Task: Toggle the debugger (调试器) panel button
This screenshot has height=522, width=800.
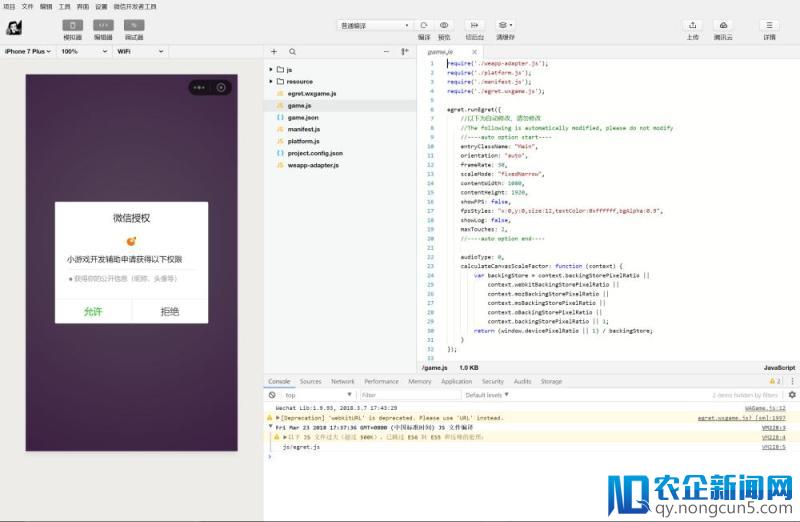Action: 134,26
